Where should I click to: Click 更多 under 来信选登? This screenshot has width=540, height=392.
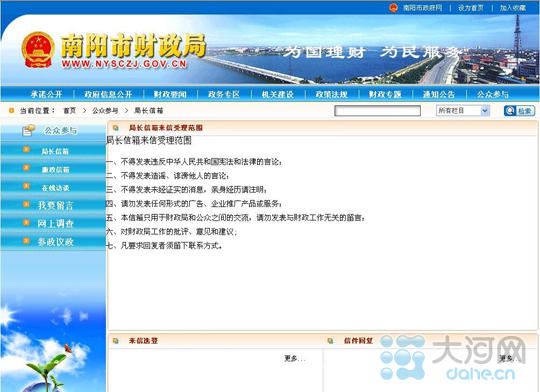tap(295, 359)
